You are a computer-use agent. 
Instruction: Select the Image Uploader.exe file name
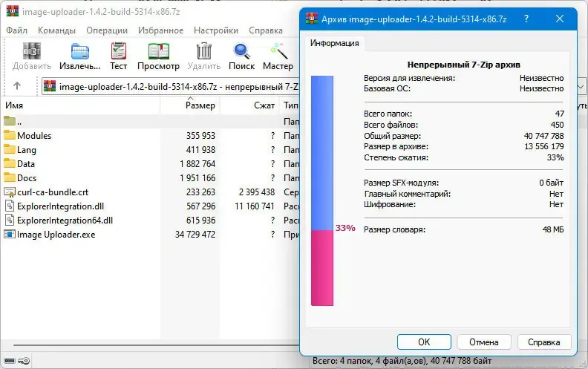point(56,235)
